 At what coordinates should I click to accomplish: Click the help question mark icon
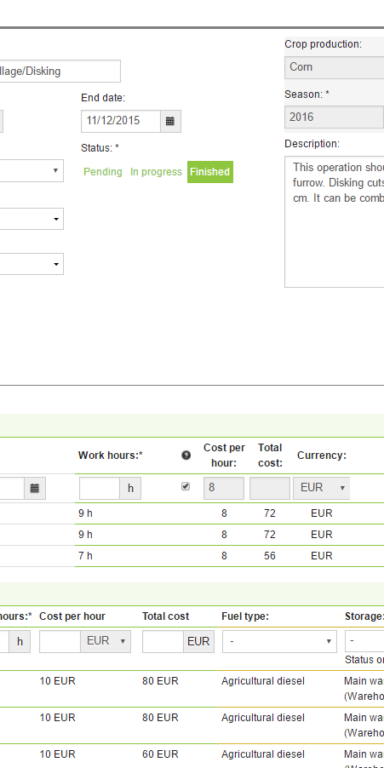186,456
